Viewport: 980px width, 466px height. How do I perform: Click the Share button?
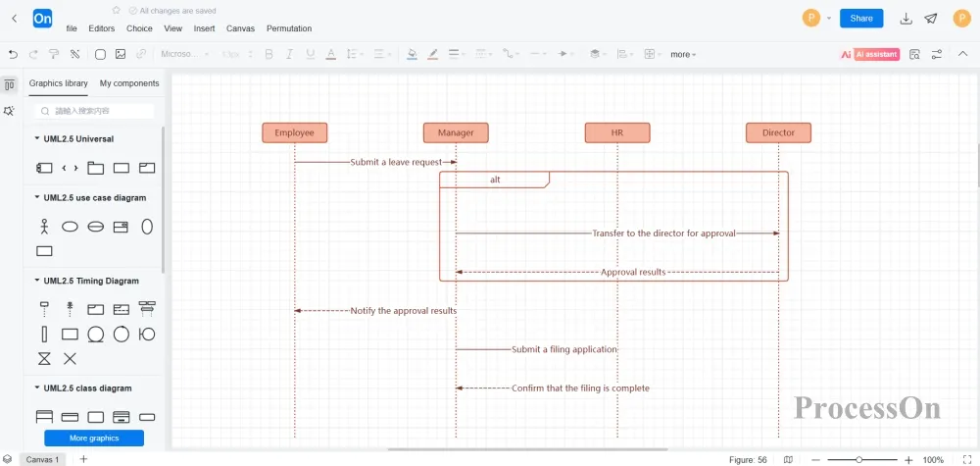click(861, 19)
